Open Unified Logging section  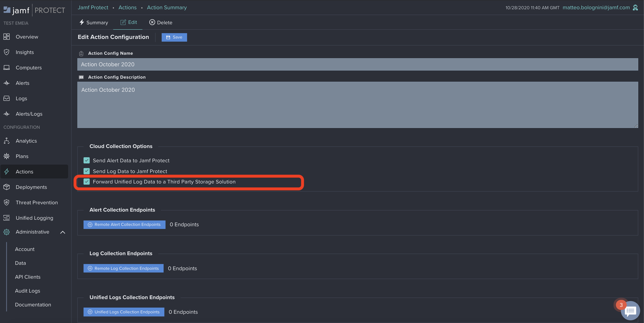coord(34,218)
